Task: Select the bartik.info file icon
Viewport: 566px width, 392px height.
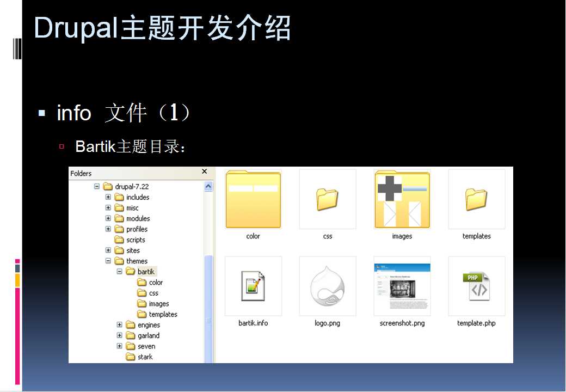Action: point(253,286)
